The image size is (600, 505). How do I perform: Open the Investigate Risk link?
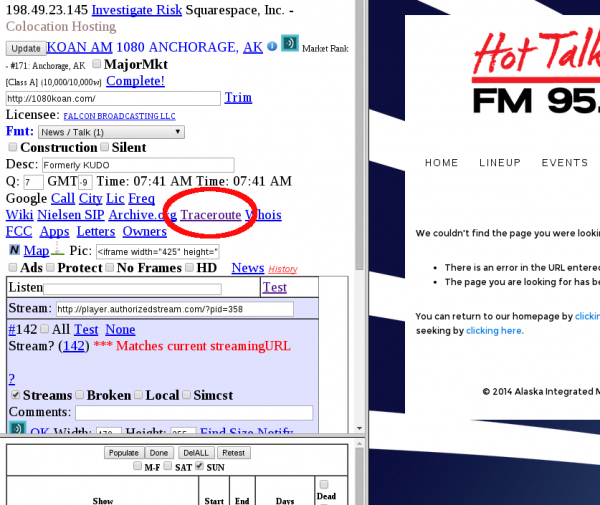point(137,10)
